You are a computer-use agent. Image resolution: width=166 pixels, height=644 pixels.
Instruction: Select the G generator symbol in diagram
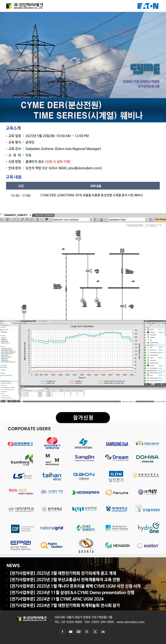click(x=79, y=239)
